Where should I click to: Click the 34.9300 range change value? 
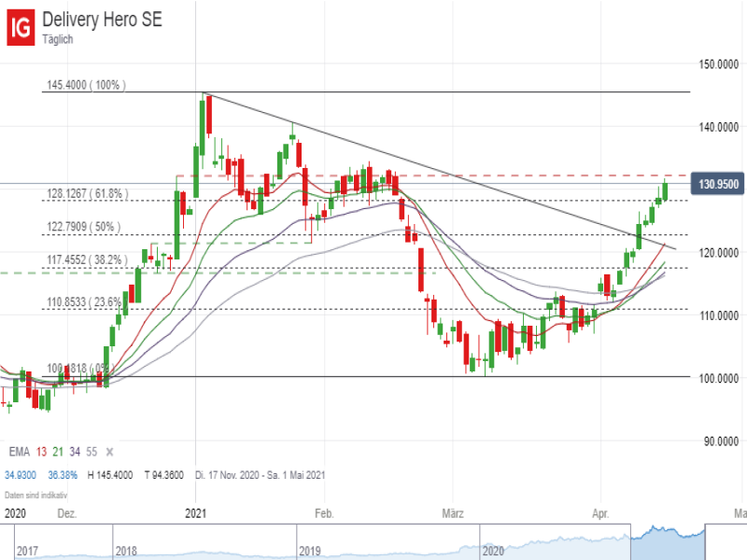21,475
